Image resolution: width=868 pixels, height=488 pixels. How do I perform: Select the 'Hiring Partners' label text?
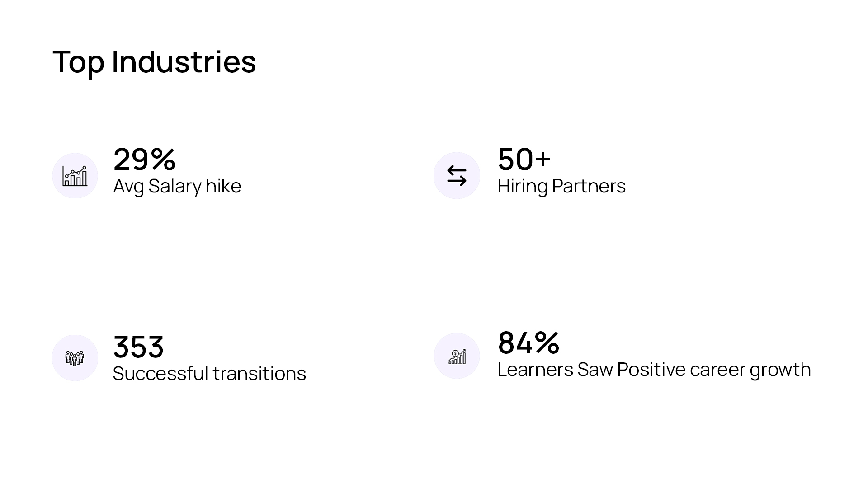pyautogui.click(x=561, y=186)
